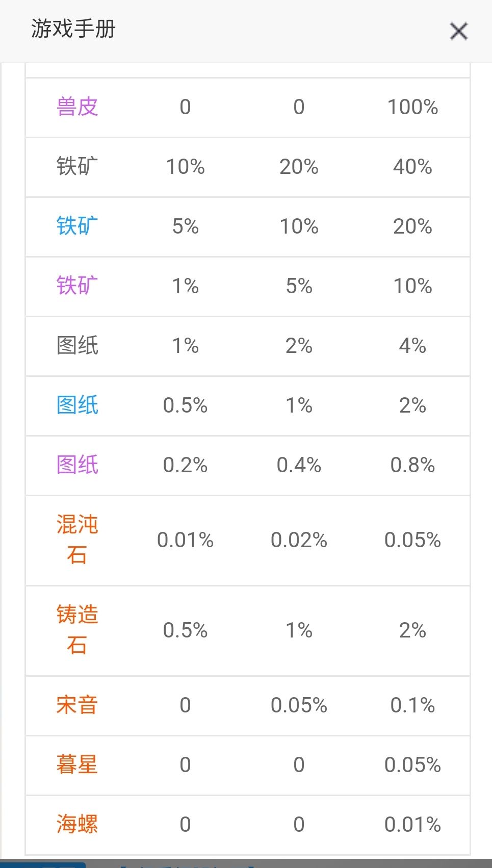This screenshot has width=492, height=868.
Task: Tap the purple 铁矿 item label
Action: (77, 286)
